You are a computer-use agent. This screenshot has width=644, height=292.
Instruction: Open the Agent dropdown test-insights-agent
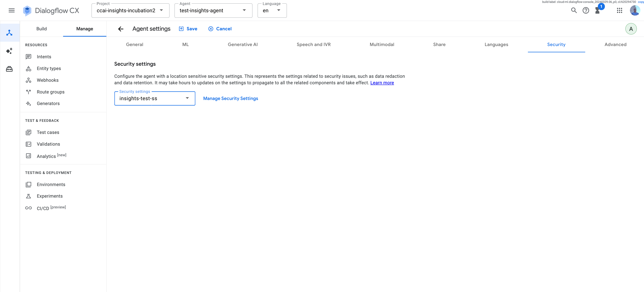tap(213, 10)
